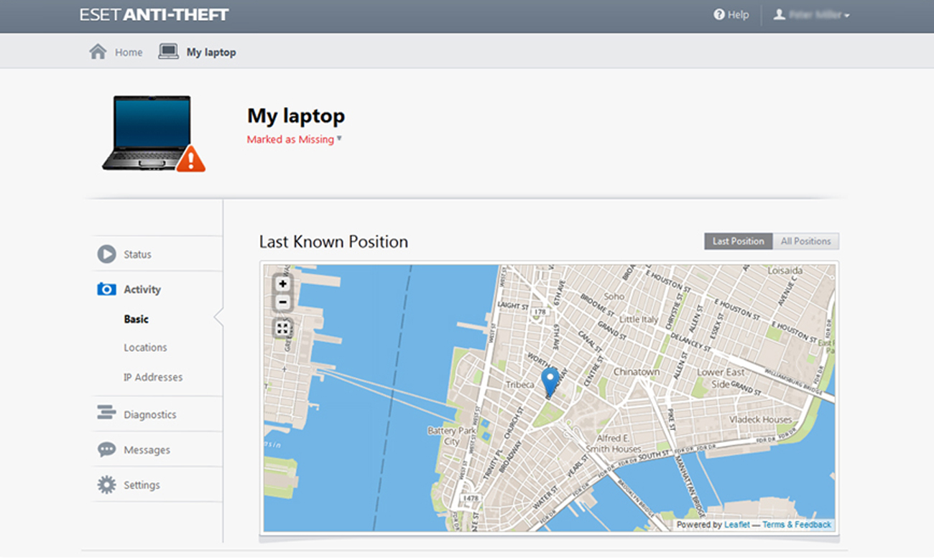Switch to All Positions view
Image resolution: width=934 pixels, height=560 pixels.
pos(805,241)
